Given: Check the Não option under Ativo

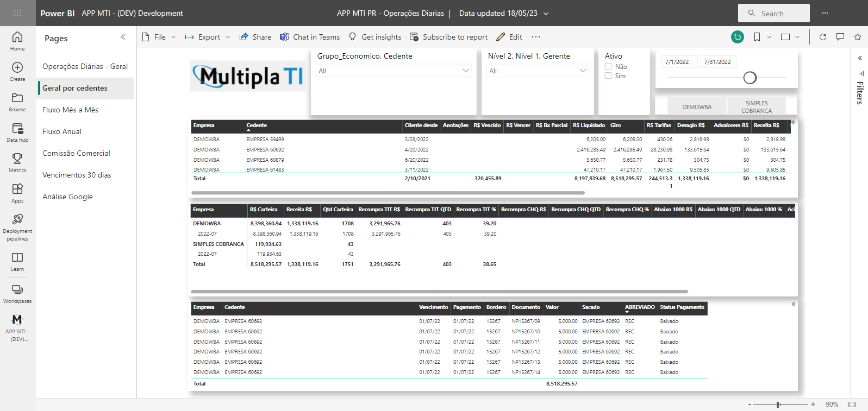Looking at the screenshot, I should [608, 67].
